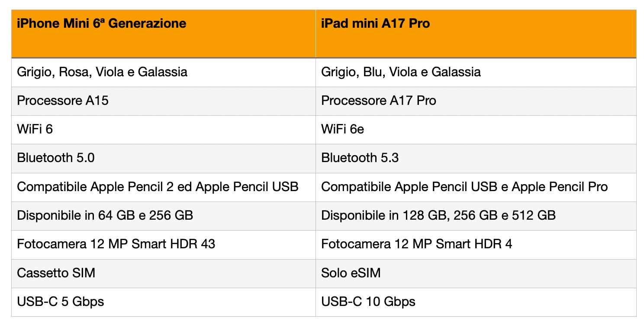Click the 'Processore A15' cell

click(63, 101)
